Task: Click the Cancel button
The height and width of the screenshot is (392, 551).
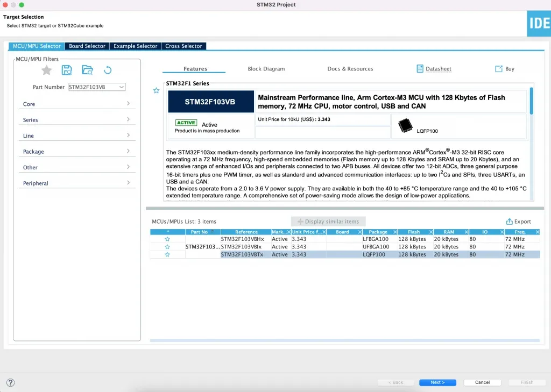Action: pos(482,382)
